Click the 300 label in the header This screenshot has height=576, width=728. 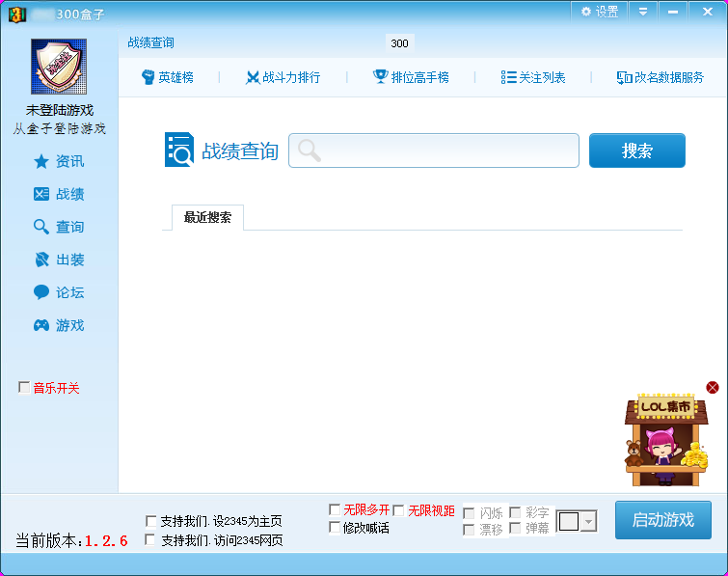pos(399,43)
